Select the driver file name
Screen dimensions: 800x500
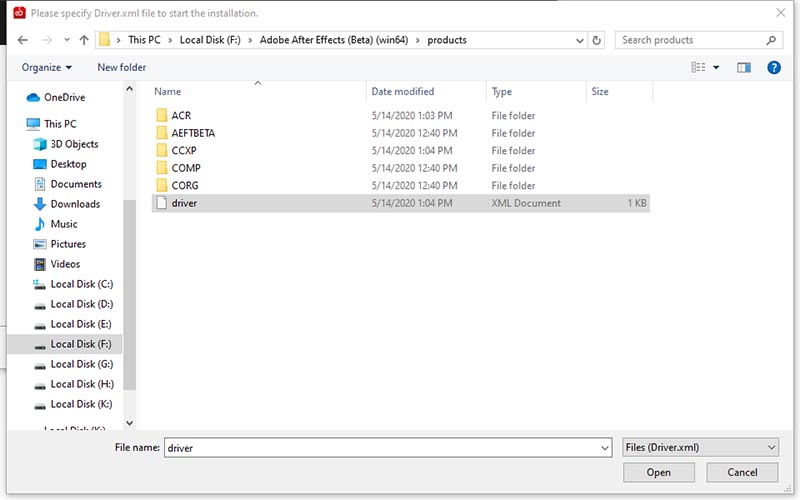point(184,203)
